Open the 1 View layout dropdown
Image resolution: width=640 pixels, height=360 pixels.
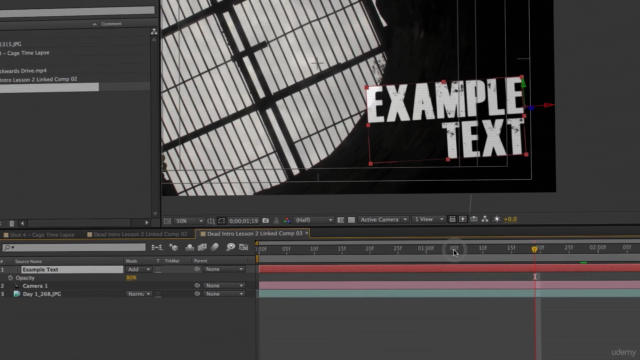(x=429, y=219)
